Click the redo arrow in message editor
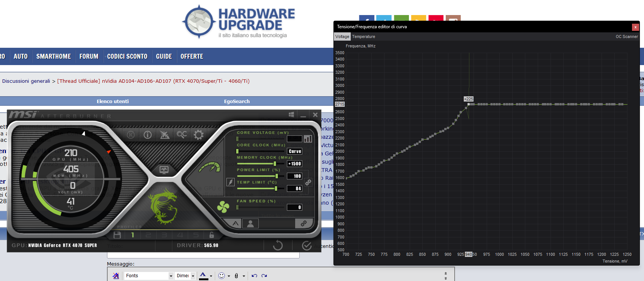Screen dimensions: 644x281 point(264,276)
